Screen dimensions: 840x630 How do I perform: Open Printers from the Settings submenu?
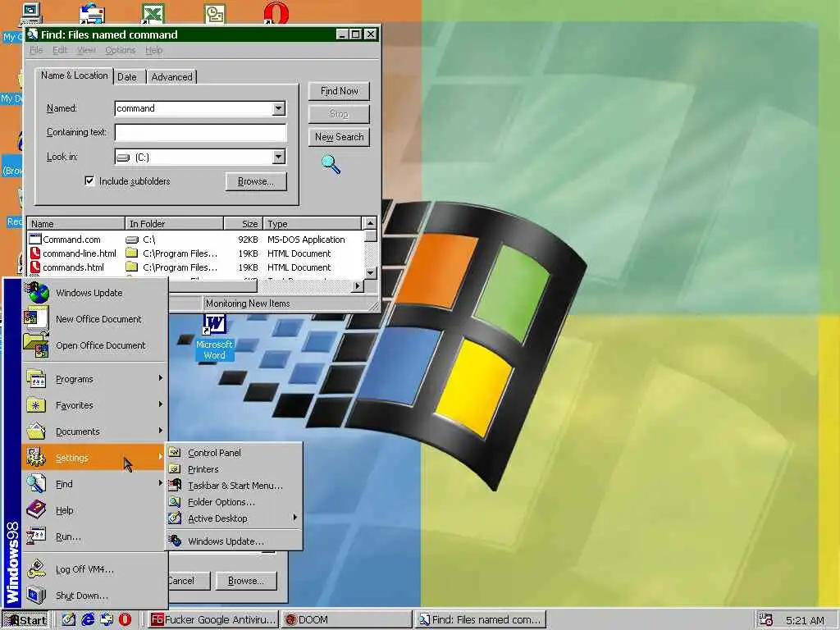tap(234, 469)
